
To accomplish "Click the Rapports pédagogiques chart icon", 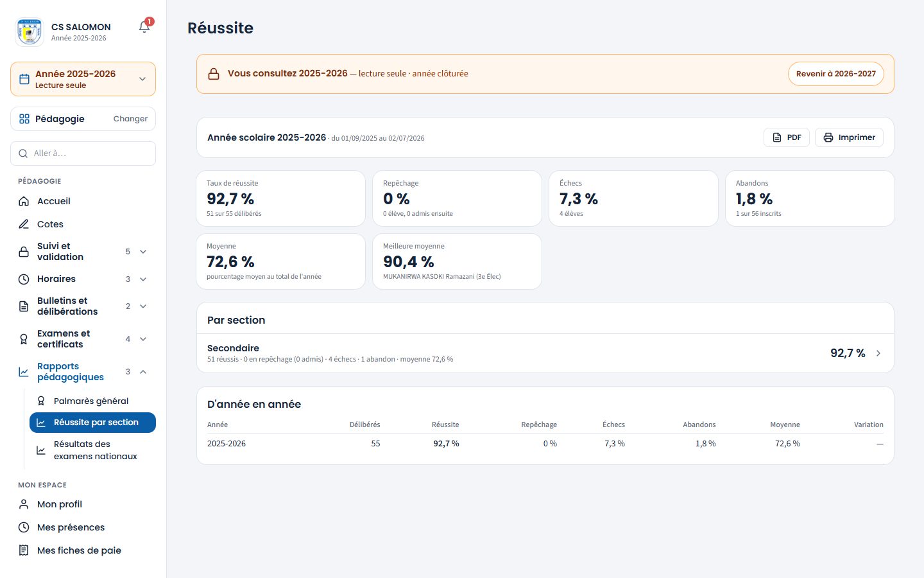I will 24,372.
